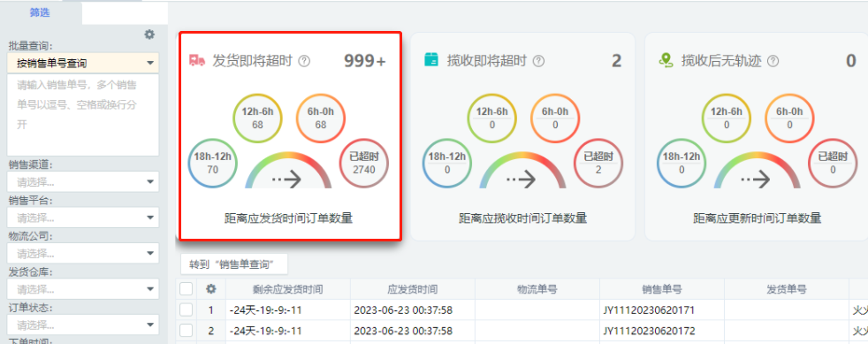The image size is (868, 344).
Task: Expand the 销售渠道 dropdown
Action: pos(83,181)
